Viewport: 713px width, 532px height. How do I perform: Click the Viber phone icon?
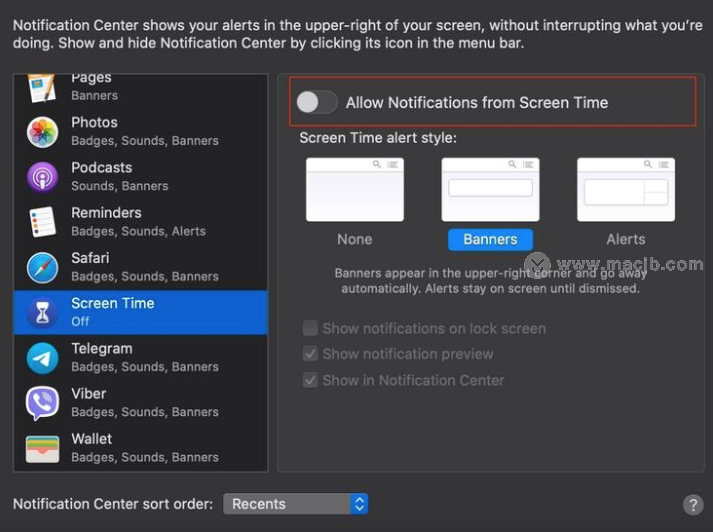tap(42, 403)
